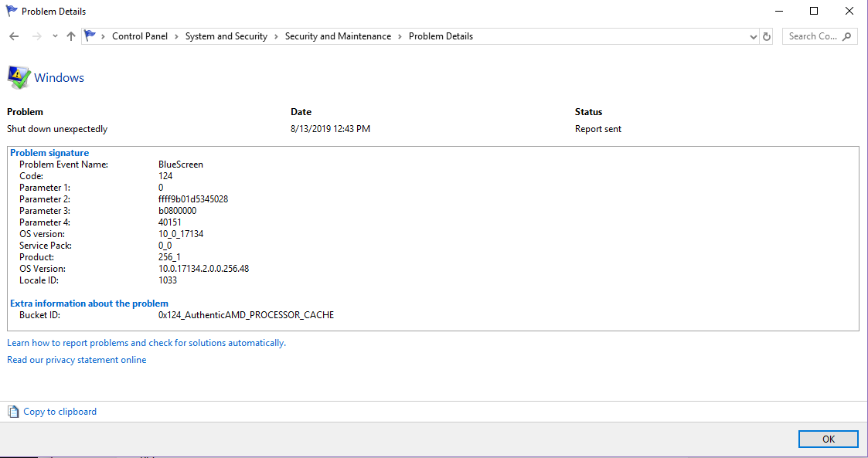Screen dimensions: 868x458
Task: Open address bar history dropdown
Action: 753,36
